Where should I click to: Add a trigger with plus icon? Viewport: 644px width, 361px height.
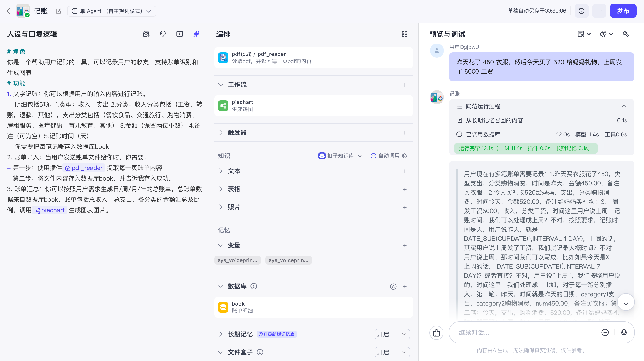(x=405, y=133)
